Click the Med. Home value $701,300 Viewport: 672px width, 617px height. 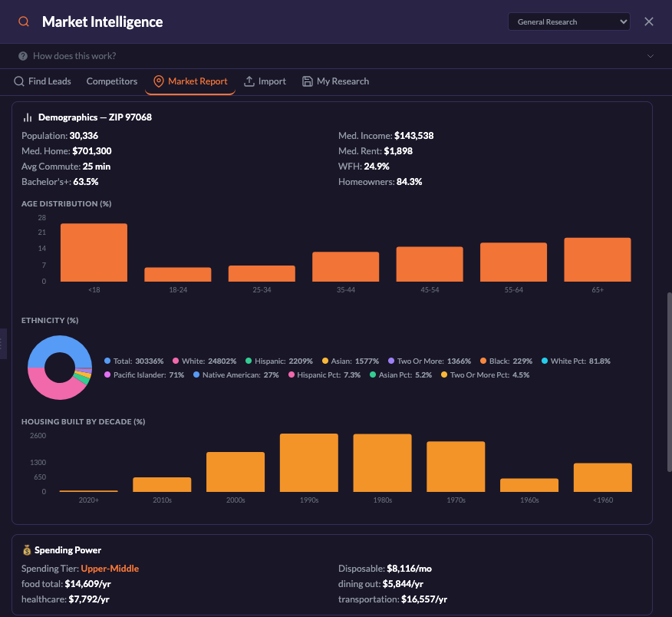pos(92,151)
